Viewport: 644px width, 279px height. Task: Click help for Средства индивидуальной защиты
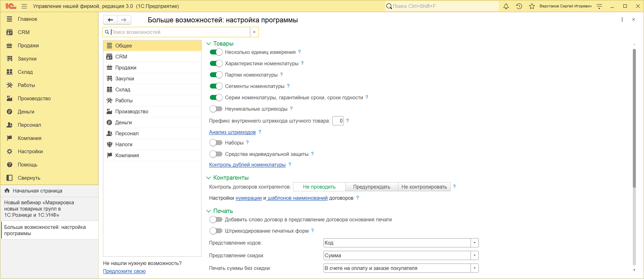pos(312,154)
